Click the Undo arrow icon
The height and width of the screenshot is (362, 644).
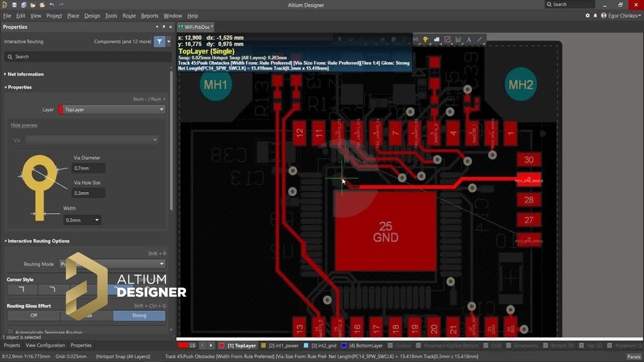[52, 5]
